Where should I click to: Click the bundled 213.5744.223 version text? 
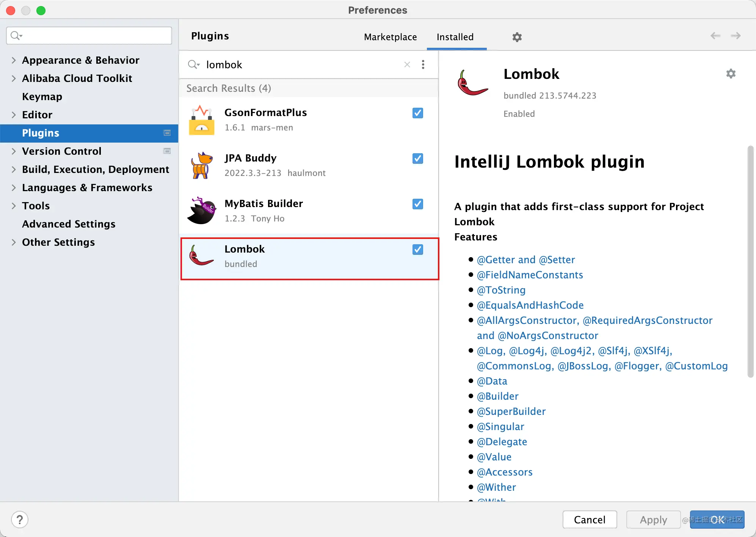550,96
